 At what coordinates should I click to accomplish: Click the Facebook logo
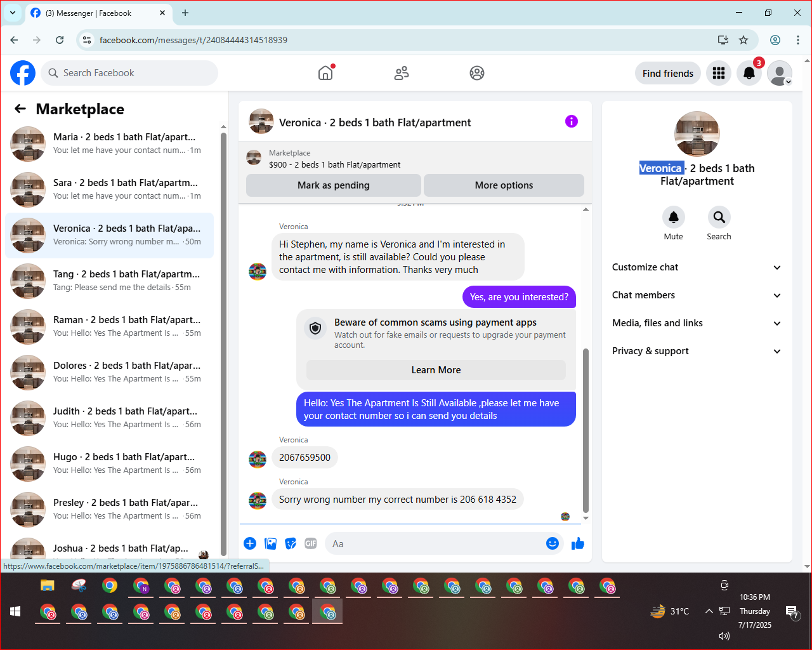point(23,73)
